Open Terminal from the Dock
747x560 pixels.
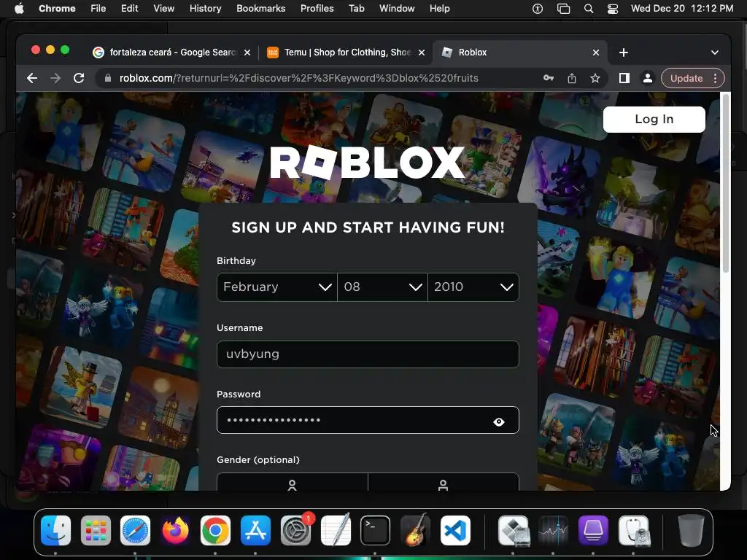pos(376,531)
